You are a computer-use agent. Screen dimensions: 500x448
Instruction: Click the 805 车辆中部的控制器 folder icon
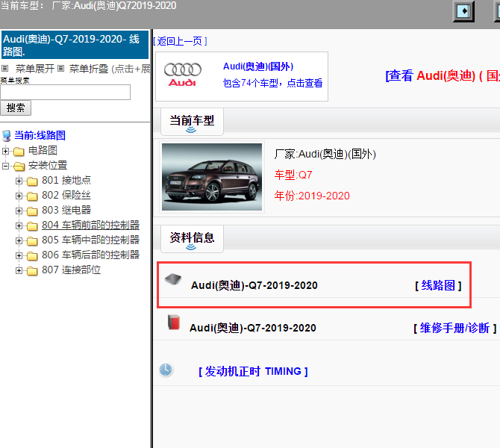pyautogui.click(x=32, y=241)
